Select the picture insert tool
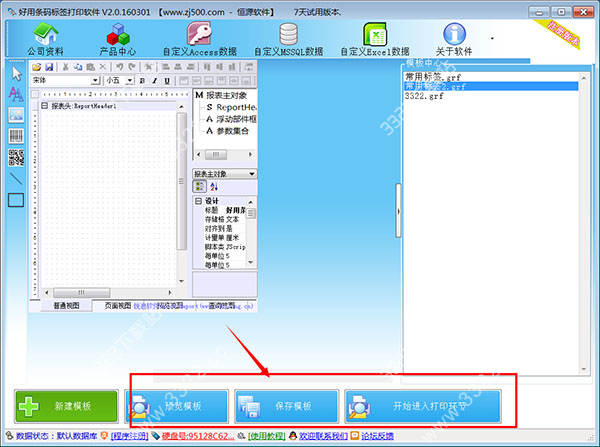This screenshot has height=447, width=600. 16,114
